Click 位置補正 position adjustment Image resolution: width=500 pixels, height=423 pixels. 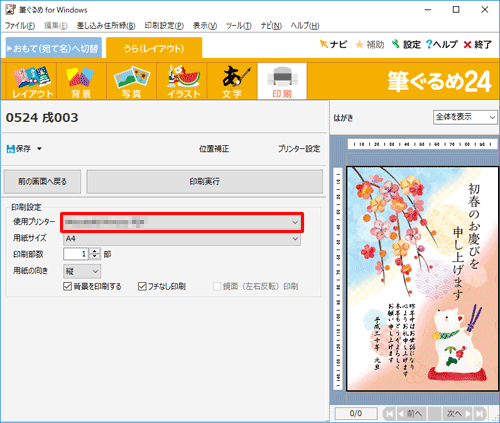click(x=214, y=149)
